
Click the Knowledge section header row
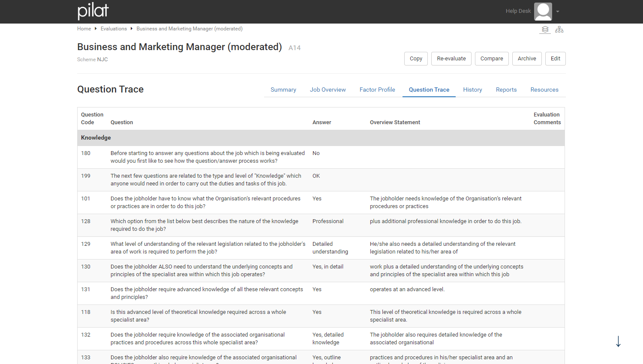(x=321, y=138)
